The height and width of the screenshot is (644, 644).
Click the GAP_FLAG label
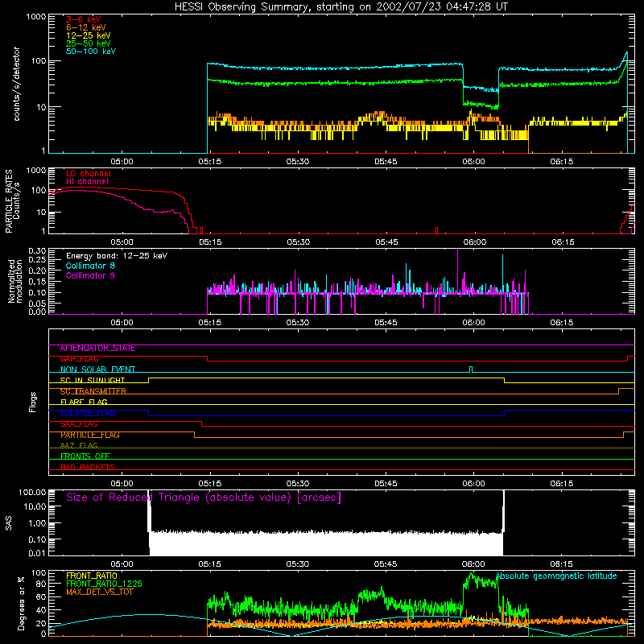point(79,359)
